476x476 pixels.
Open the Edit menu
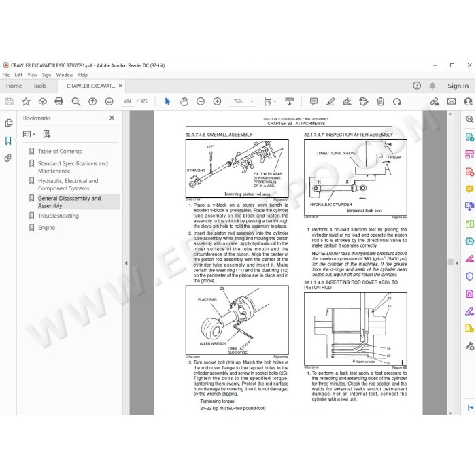coord(18,75)
